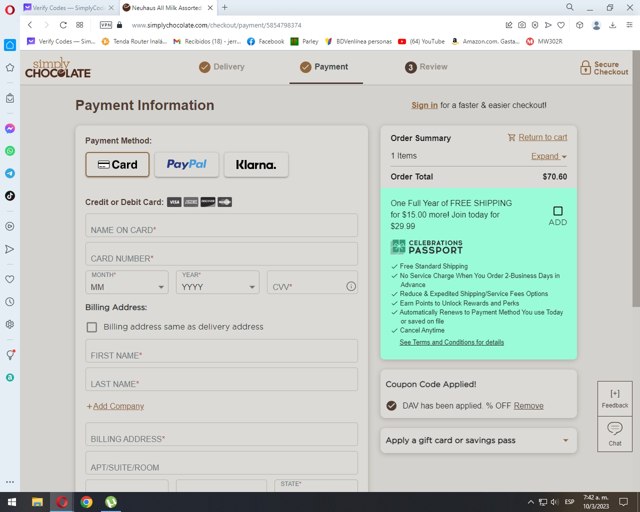Image resolution: width=640 pixels, height=512 pixels.
Task: Click the CVV field
Action: pyautogui.click(x=312, y=282)
